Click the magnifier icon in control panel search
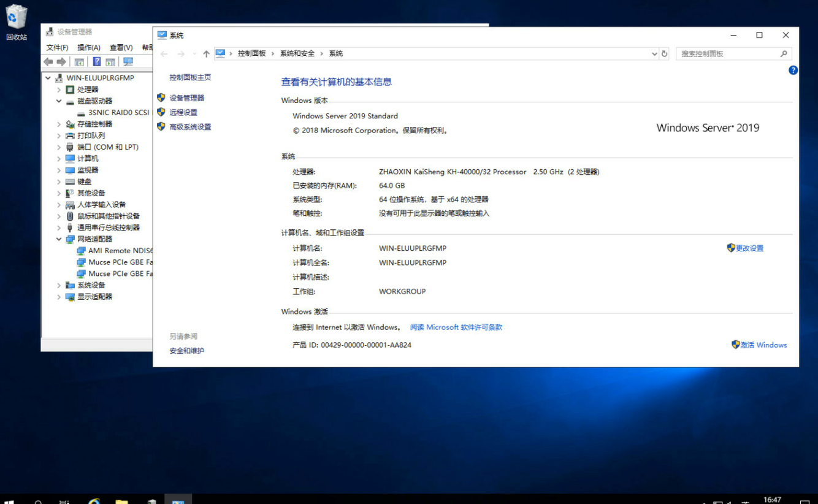The image size is (818, 504). point(784,54)
